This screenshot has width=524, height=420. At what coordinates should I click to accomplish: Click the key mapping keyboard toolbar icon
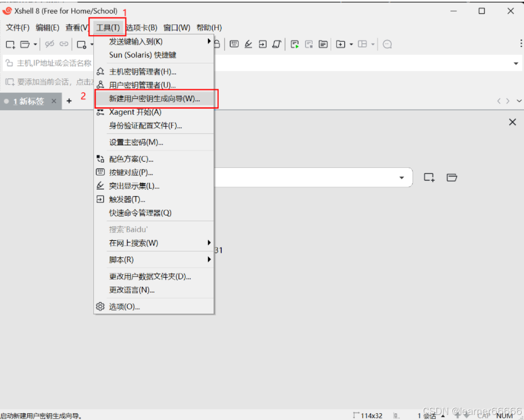coord(234,44)
